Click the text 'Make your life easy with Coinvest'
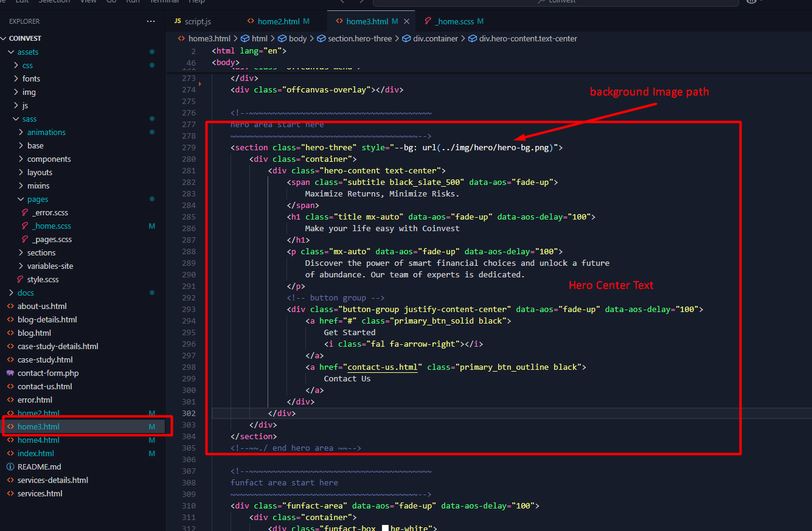 click(383, 228)
